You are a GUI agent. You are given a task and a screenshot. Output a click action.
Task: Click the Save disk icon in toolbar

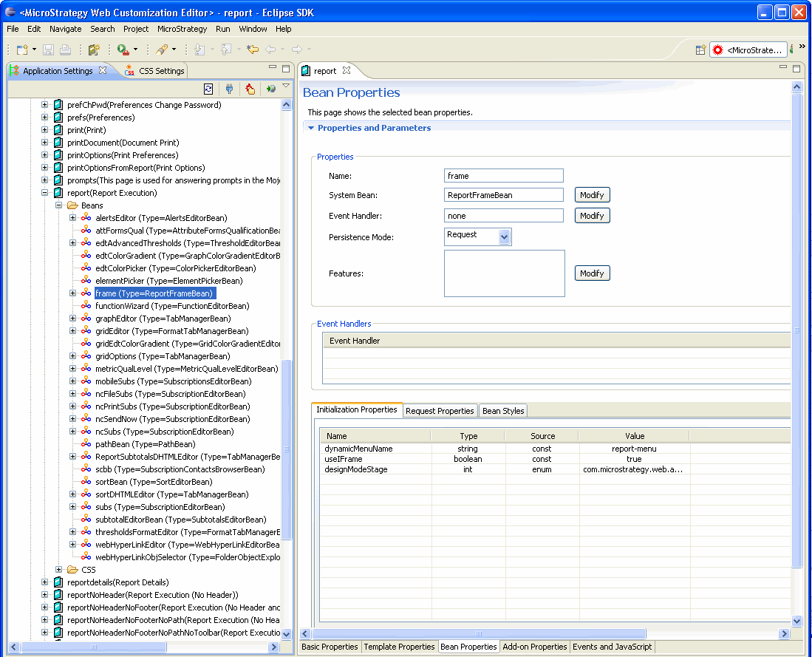point(48,50)
